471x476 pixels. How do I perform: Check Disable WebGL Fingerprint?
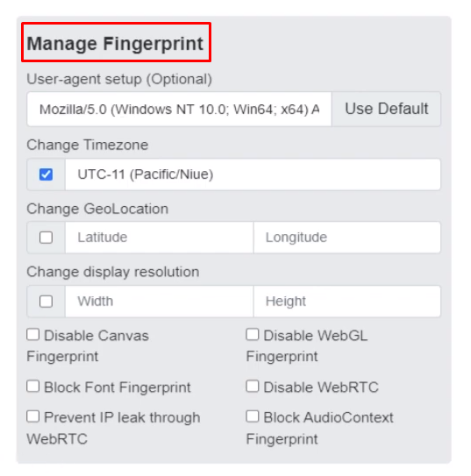pos(253,335)
